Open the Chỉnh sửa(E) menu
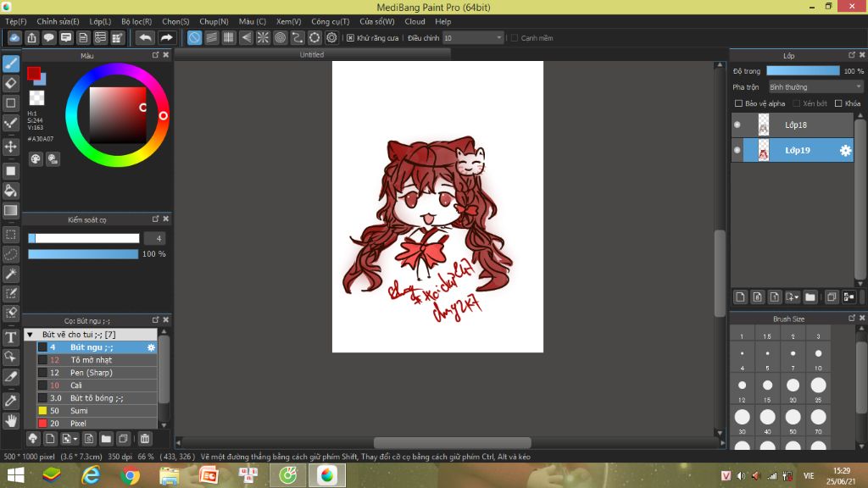The height and width of the screenshot is (488, 868). 58,21
